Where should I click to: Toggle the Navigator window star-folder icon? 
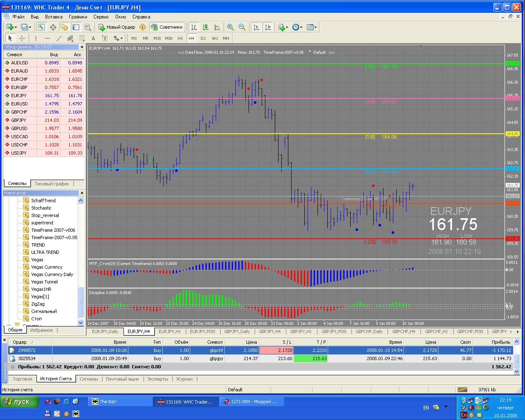tap(64, 27)
